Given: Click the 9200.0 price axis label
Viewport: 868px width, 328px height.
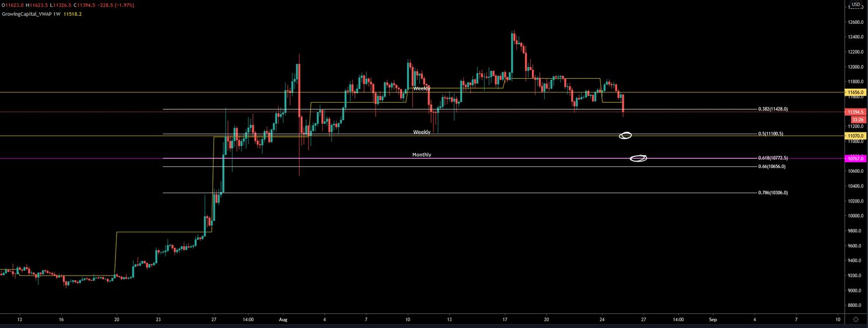Looking at the screenshot, I should 855,275.
